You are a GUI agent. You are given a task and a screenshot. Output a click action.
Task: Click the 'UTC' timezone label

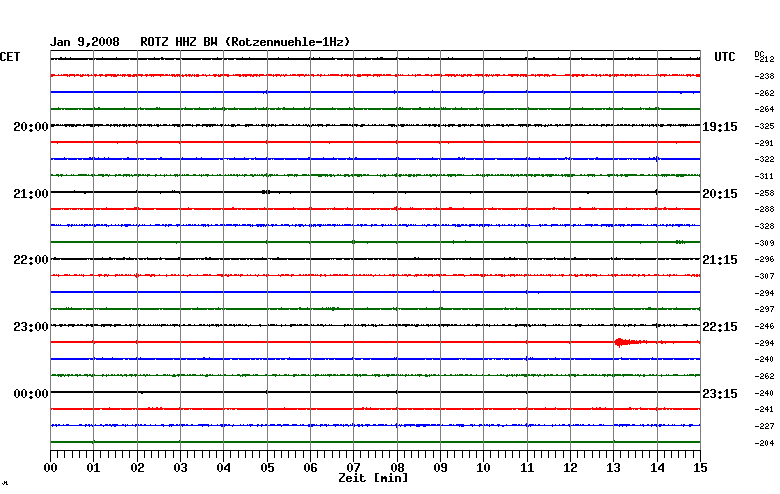click(725, 57)
